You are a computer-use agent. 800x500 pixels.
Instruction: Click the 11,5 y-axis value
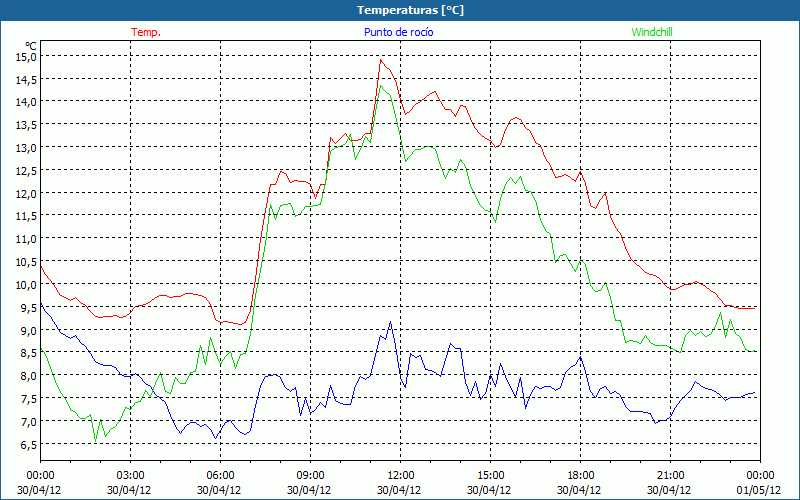(26, 216)
